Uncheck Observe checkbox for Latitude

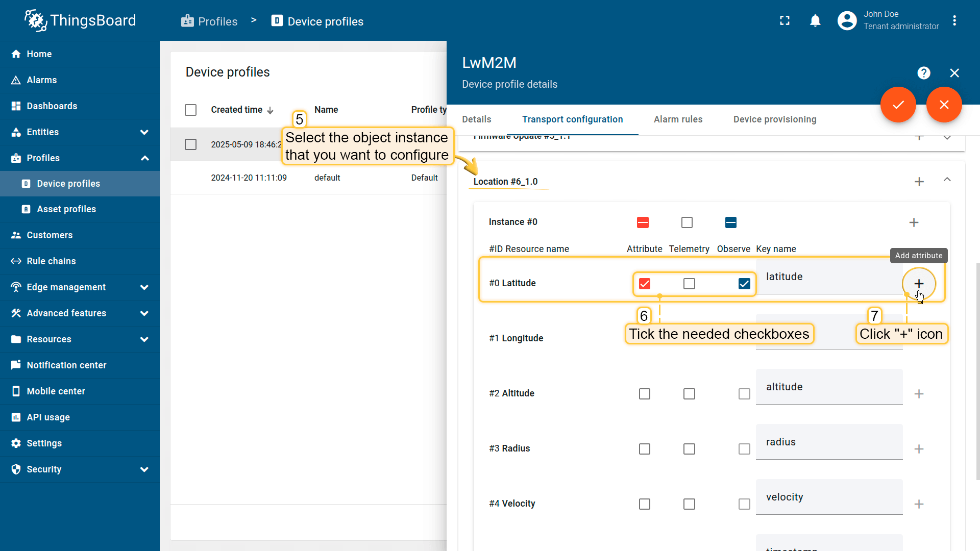pos(744,284)
